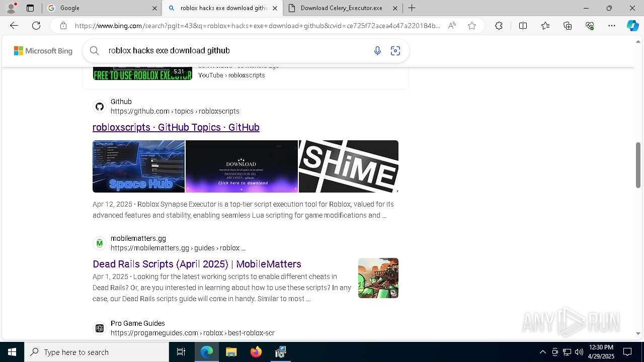This screenshot has height=362, width=644.
Task: Open the notification center icon
Action: click(x=627, y=352)
